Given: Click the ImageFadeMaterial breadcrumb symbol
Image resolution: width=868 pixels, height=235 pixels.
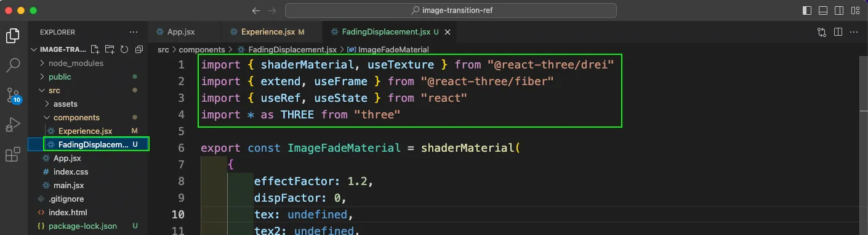Looking at the screenshot, I should click(393, 49).
